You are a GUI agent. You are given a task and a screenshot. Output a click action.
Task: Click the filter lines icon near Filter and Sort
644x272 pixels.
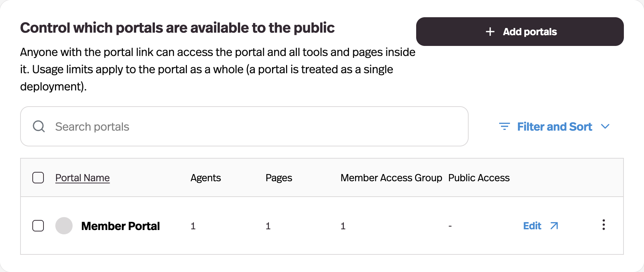(x=505, y=126)
